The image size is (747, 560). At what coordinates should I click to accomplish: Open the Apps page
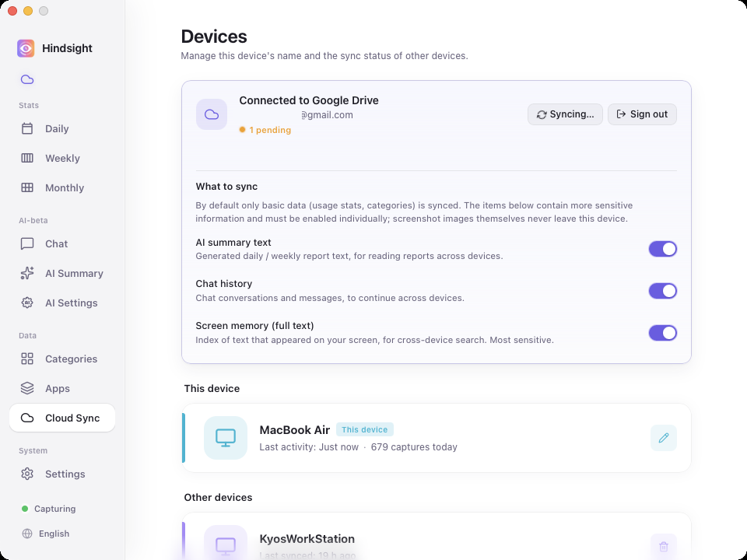(x=62, y=389)
